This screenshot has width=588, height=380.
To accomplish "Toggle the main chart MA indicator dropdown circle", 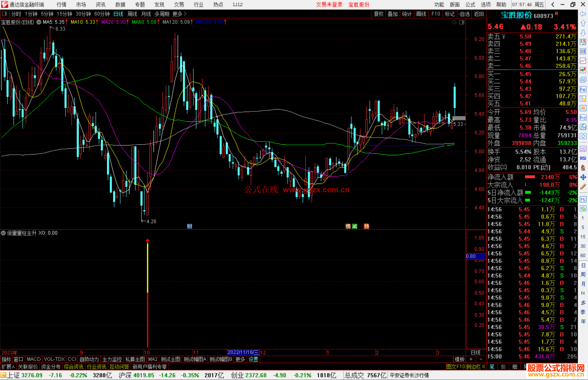I will point(39,22).
